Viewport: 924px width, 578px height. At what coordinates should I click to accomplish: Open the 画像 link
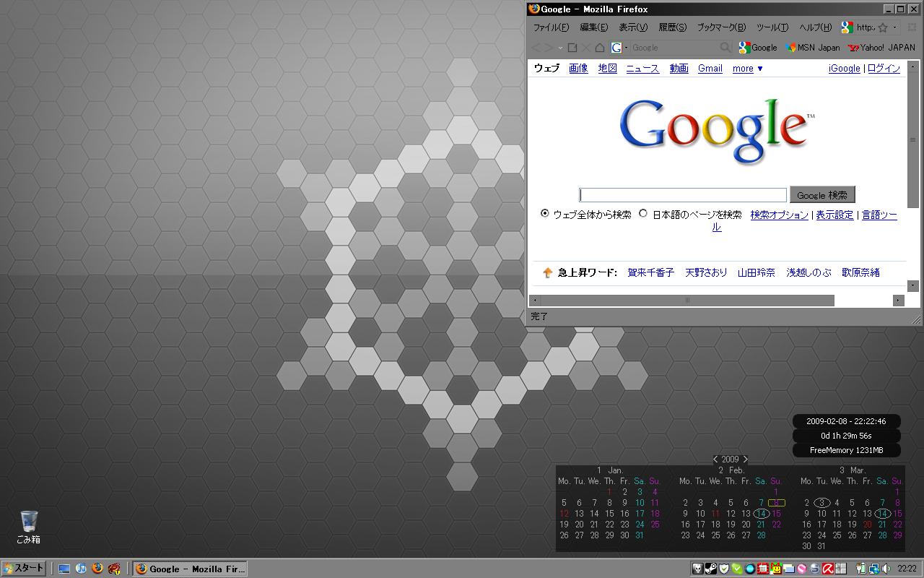(578, 69)
